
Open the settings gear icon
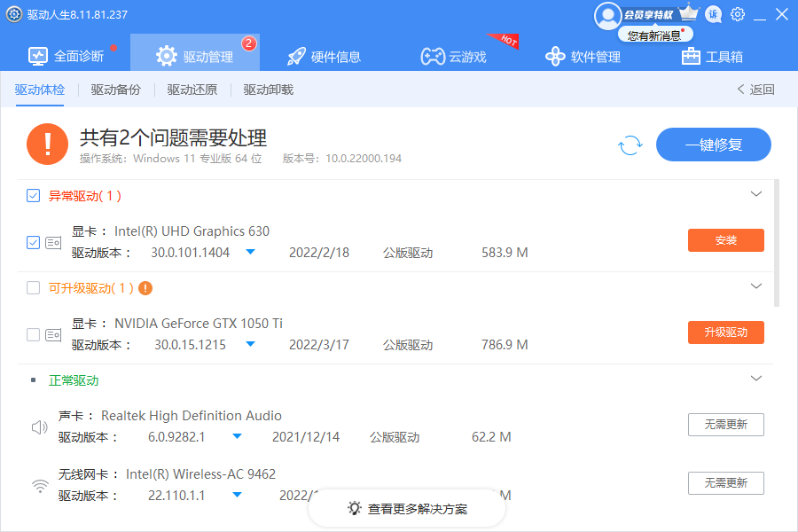(x=738, y=14)
